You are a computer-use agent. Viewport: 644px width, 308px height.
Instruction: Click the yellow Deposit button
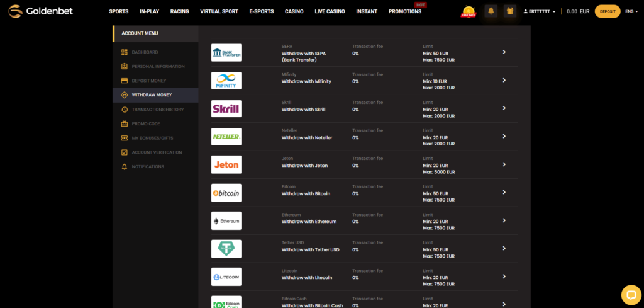click(x=608, y=11)
